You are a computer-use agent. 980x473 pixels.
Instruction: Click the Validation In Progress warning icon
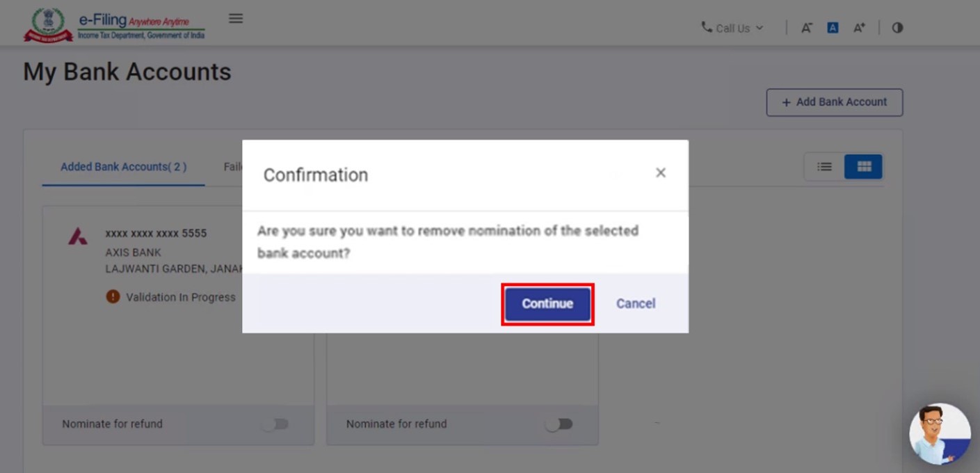(113, 297)
